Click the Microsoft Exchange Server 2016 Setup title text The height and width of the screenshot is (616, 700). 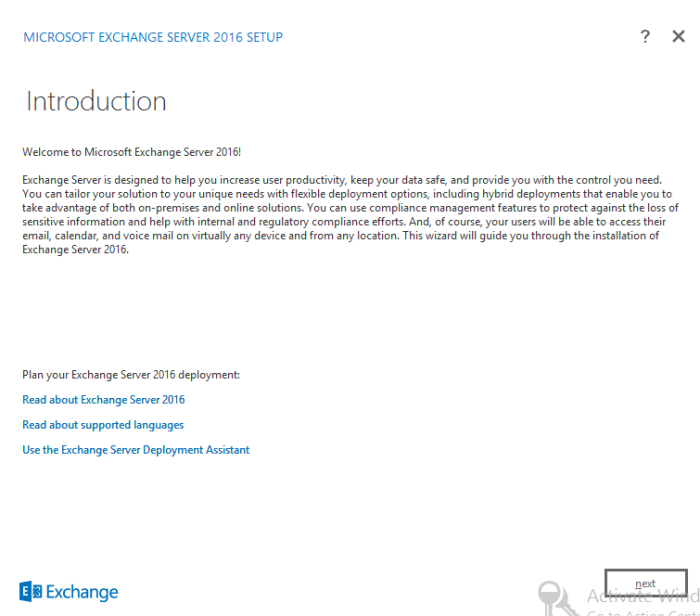pos(153,37)
